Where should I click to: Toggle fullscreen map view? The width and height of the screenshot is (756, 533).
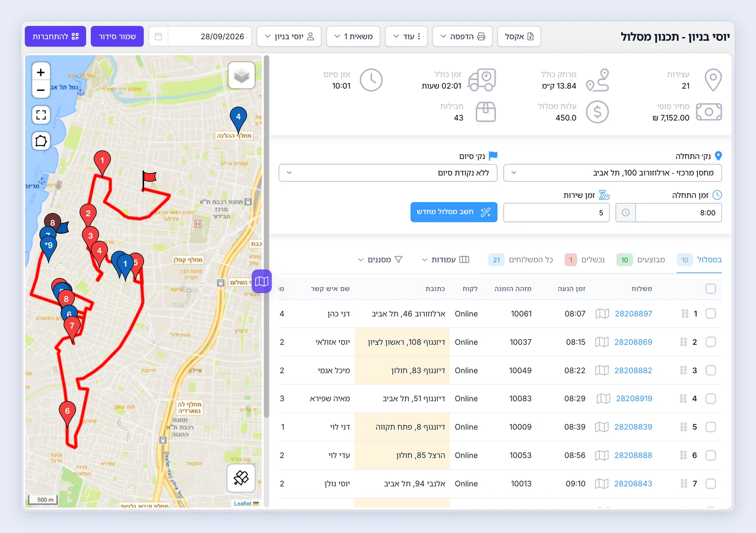[41, 115]
